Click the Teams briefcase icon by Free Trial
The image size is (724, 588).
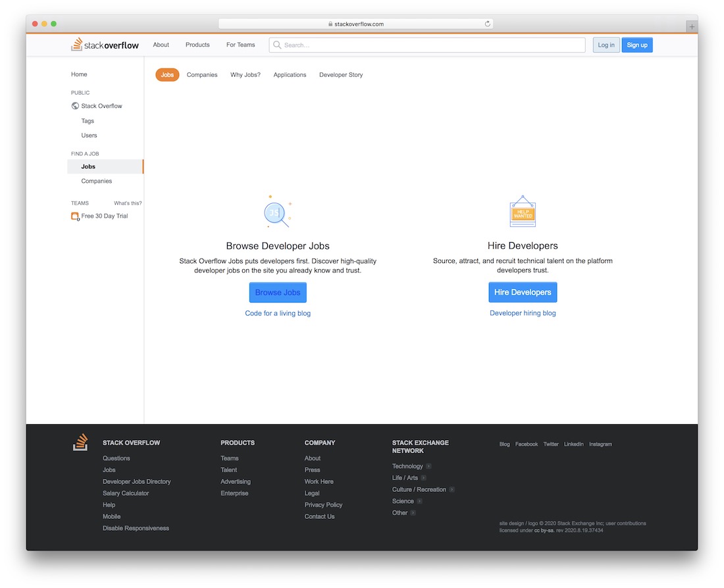click(75, 216)
